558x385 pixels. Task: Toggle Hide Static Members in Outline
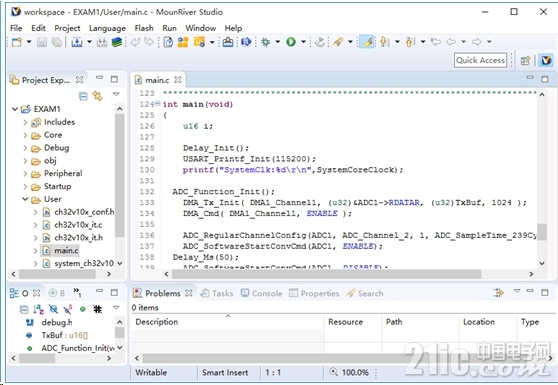tap(68, 309)
